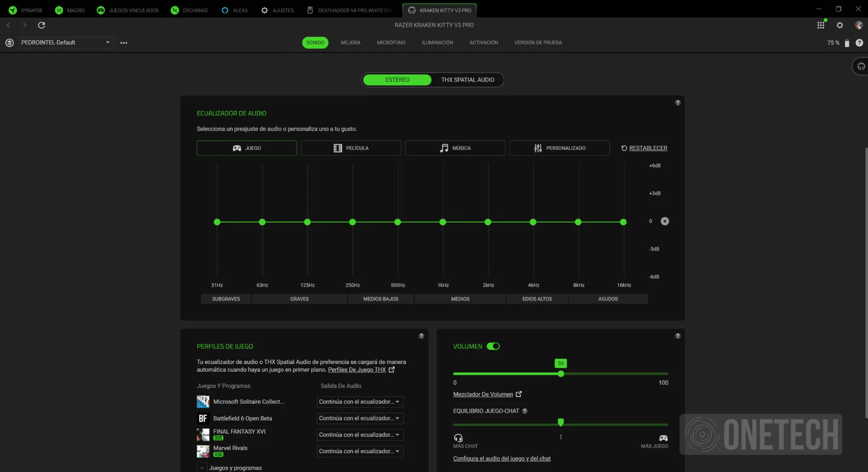Click the 16kHz equalizer band handle
Viewport: 868px width, 472px height.
click(x=623, y=222)
